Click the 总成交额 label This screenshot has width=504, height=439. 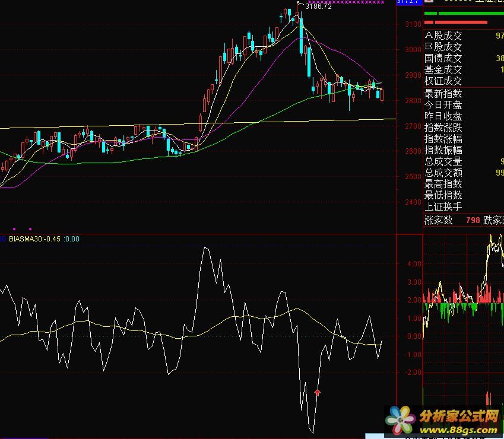tap(443, 173)
